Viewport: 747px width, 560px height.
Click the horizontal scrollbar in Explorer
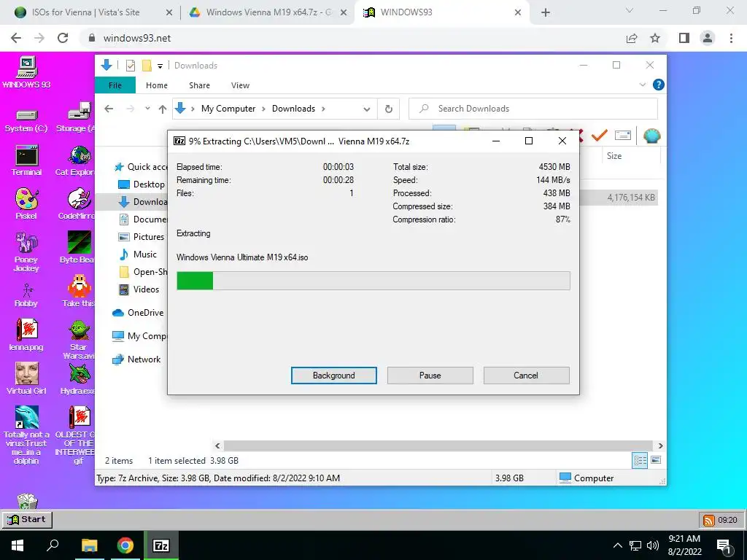[438, 446]
